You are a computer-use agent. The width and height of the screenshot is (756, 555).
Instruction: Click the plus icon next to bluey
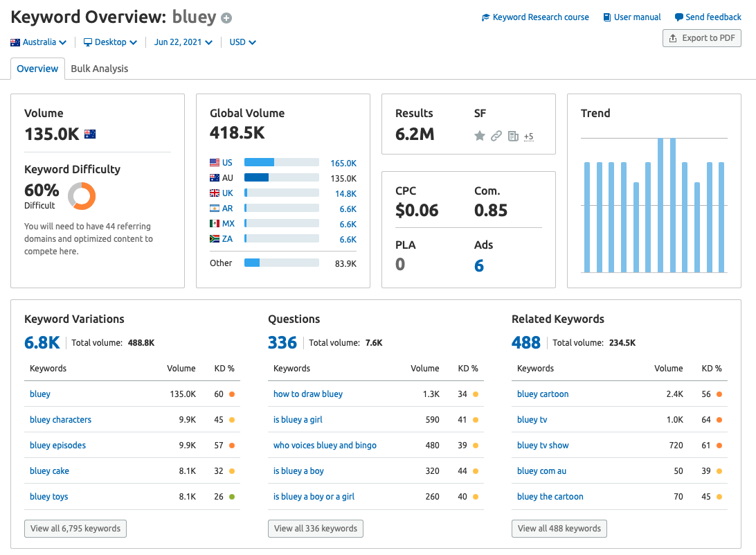(x=226, y=19)
